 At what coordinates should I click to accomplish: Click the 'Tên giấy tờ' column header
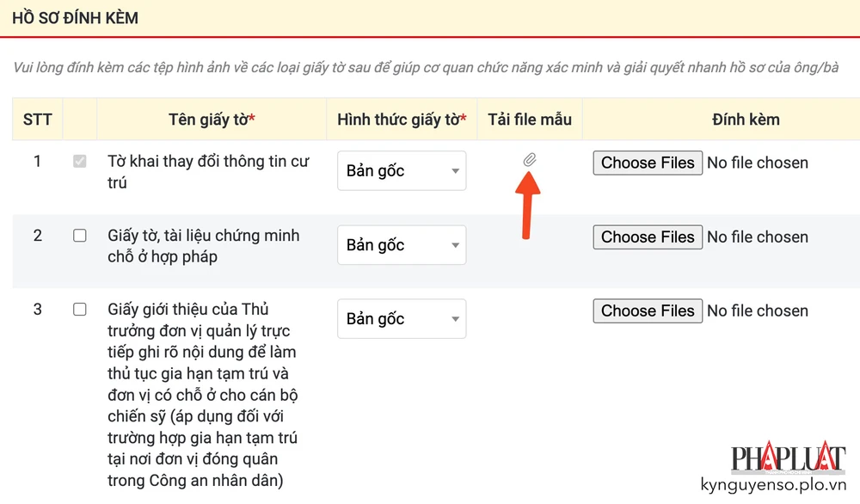(211, 120)
